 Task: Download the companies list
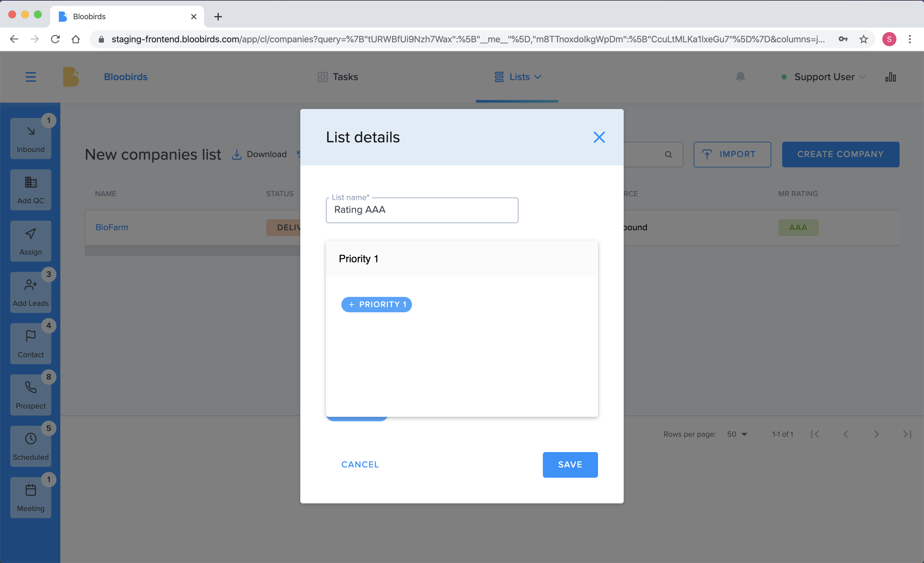(259, 154)
